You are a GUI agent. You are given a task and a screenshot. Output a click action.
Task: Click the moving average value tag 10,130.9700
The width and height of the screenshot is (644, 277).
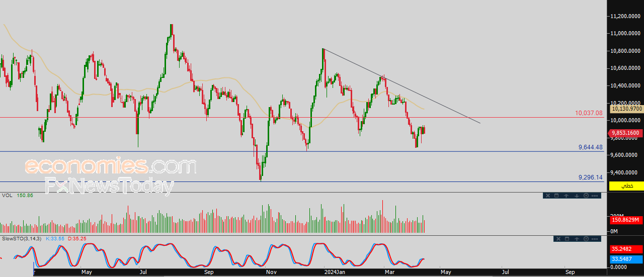[626, 109]
